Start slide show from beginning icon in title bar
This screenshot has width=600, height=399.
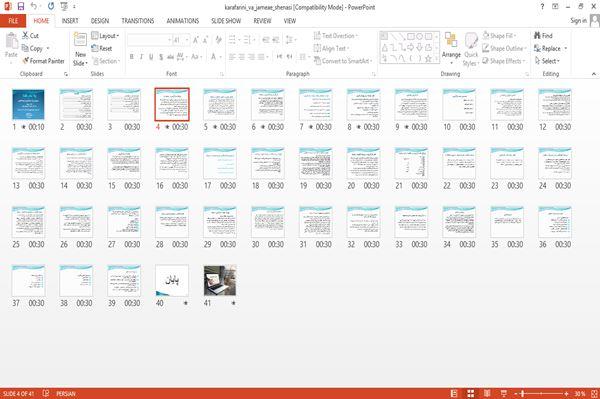(64, 7)
